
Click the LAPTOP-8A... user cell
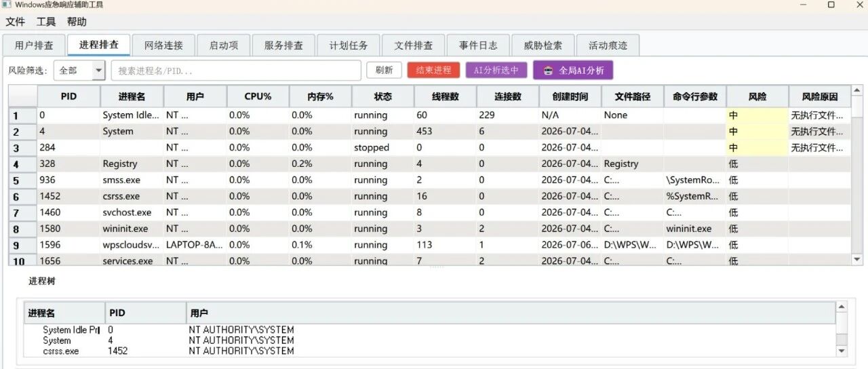pyautogui.click(x=195, y=245)
